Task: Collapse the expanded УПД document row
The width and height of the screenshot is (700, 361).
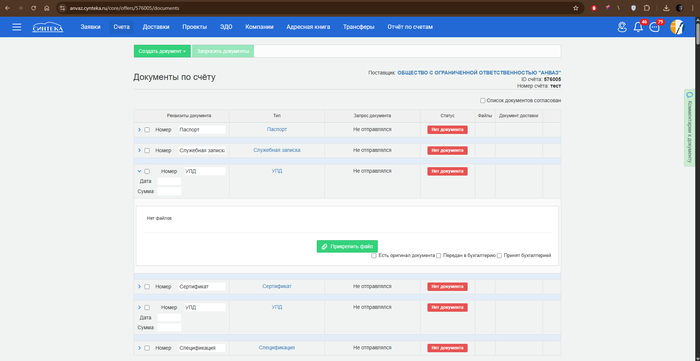Action: click(139, 171)
